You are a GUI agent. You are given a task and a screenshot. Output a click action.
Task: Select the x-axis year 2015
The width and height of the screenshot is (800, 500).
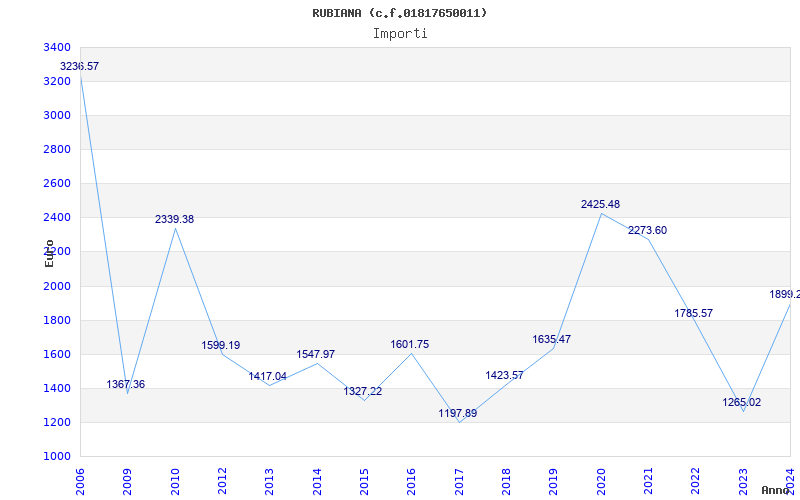pos(364,482)
